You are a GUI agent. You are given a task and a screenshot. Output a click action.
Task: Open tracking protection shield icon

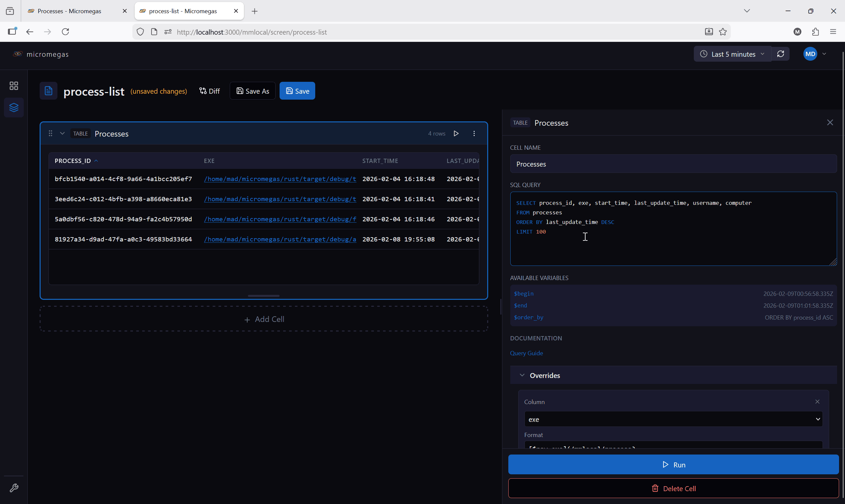[x=140, y=32]
